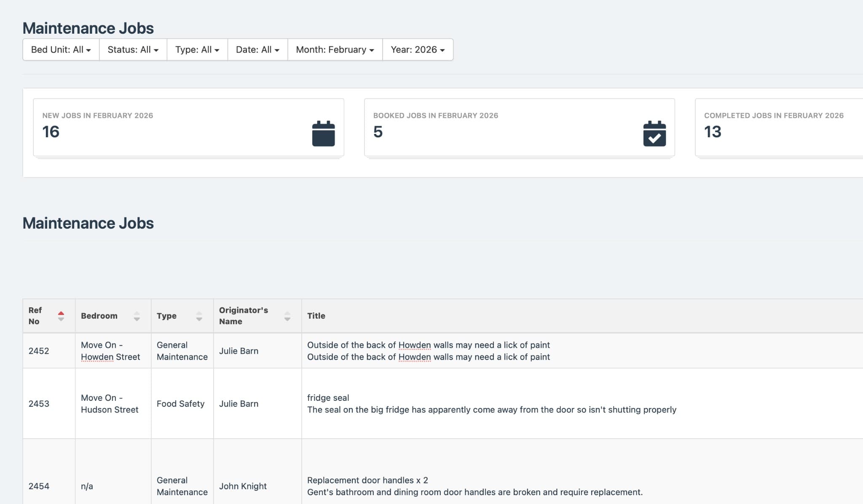
Task: Click the checked calendar icon on Booked Jobs card
Action: tap(654, 133)
